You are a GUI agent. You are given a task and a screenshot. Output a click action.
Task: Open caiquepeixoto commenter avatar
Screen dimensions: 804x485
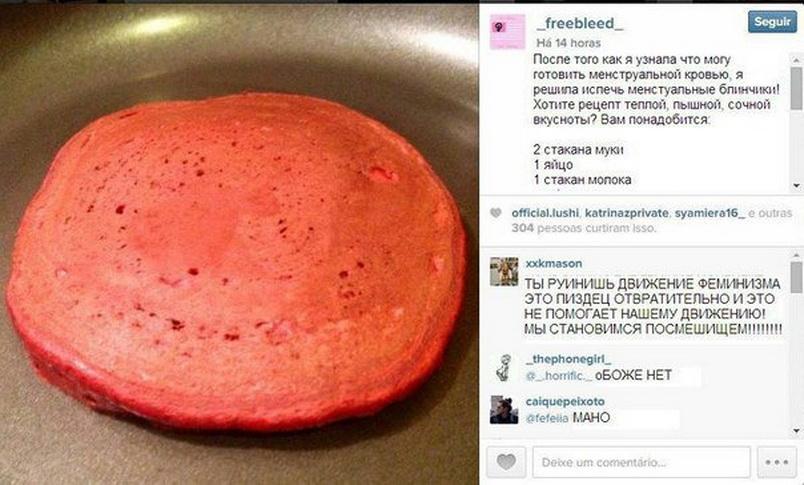[x=504, y=410]
